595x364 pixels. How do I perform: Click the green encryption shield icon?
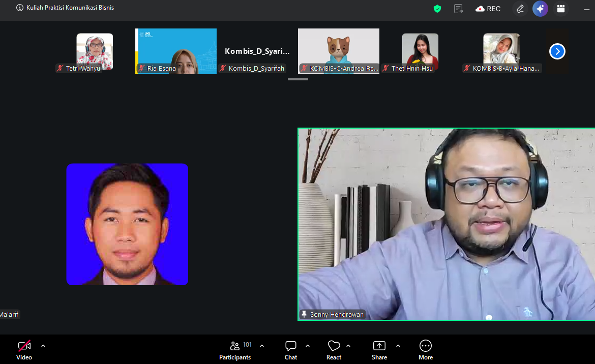(x=437, y=8)
